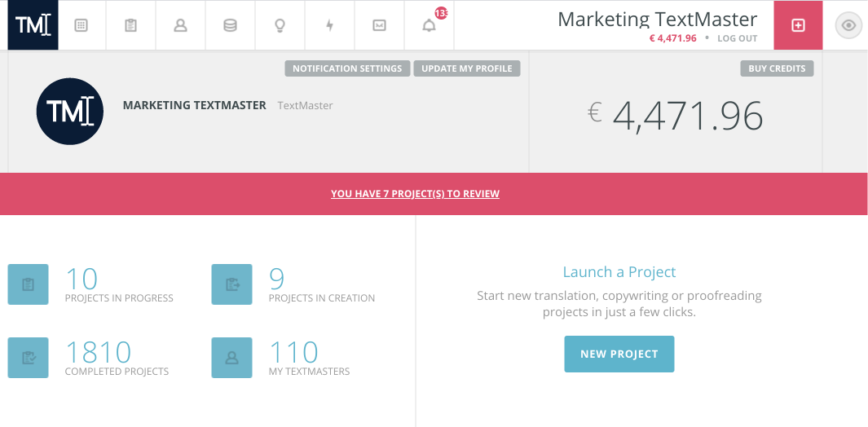Click the Projects in Progress tile icon
Viewport: 868px width, 427px height.
[x=29, y=284]
